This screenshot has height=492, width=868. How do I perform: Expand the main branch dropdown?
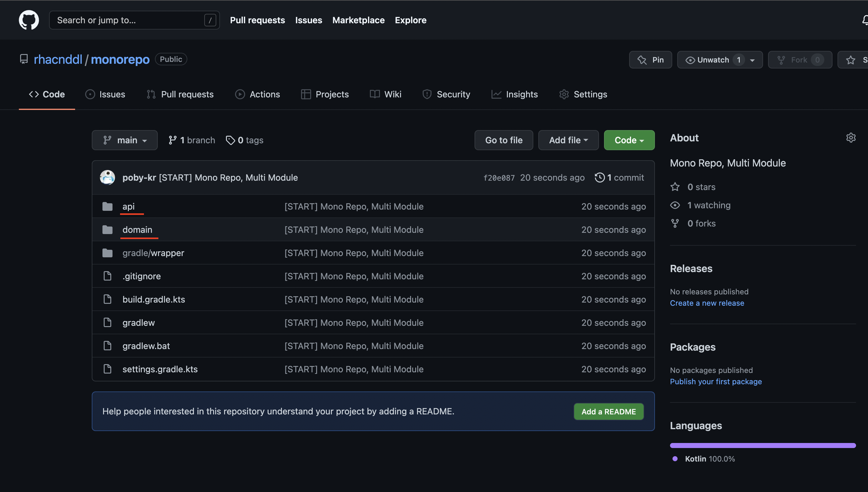point(124,140)
